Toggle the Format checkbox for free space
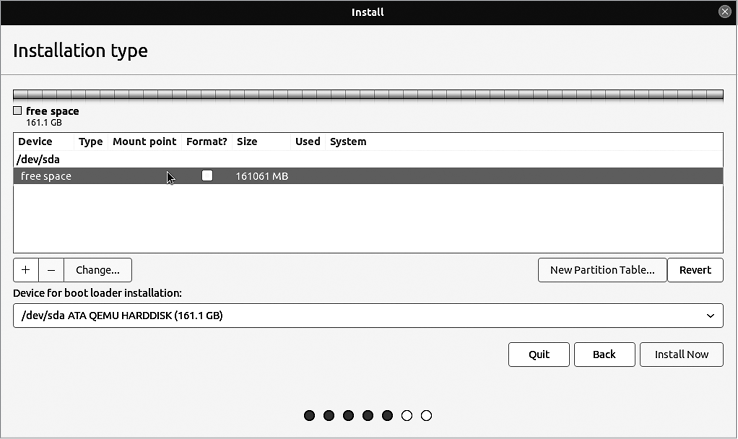This screenshot has width=738, height=439. [x=207, y=176]
